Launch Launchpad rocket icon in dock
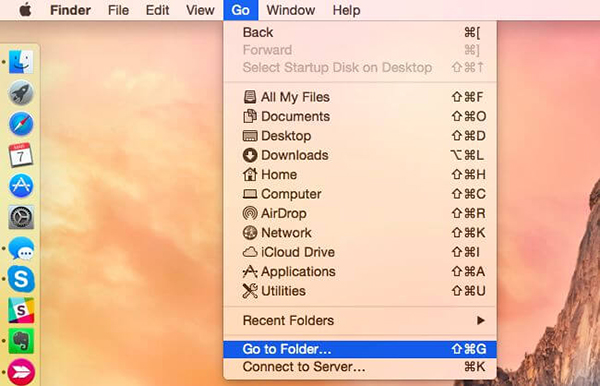 point(21,93)
